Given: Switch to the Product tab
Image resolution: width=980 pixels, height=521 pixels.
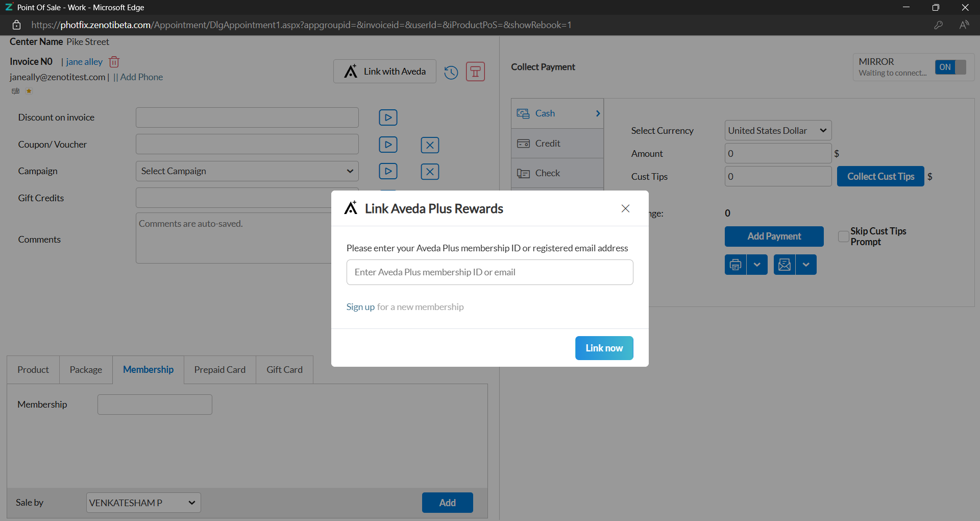Looking at the screenshot, I should click(x=33, y=370).
